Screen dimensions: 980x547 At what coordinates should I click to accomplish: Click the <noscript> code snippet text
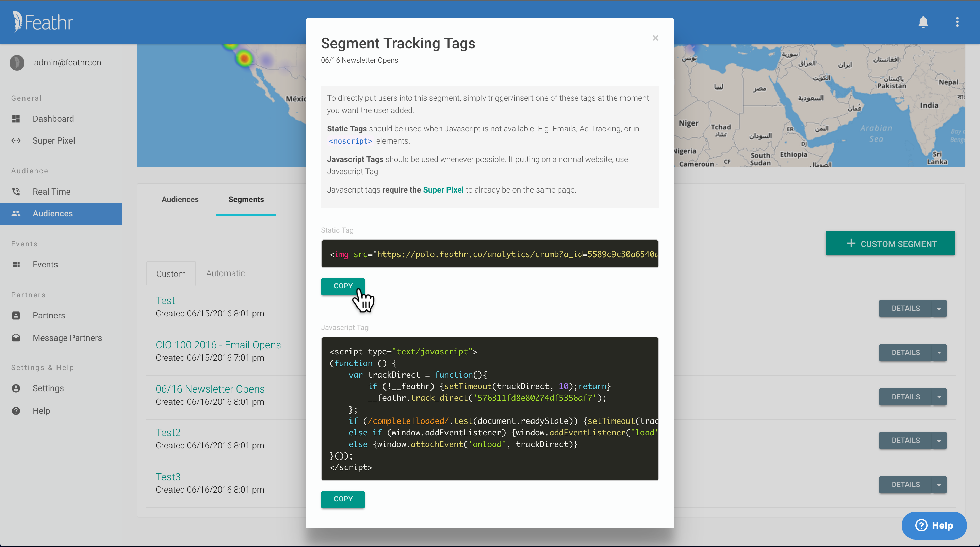click(350, 141)
